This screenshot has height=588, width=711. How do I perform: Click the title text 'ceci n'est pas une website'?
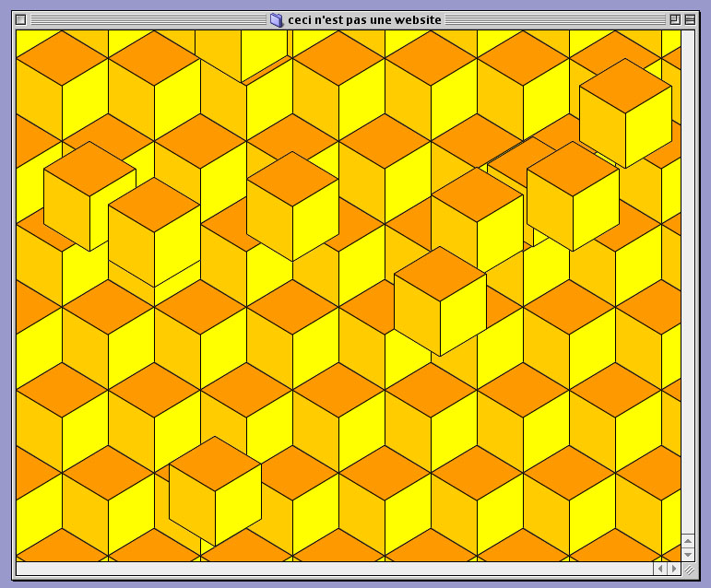click(364, 20)
